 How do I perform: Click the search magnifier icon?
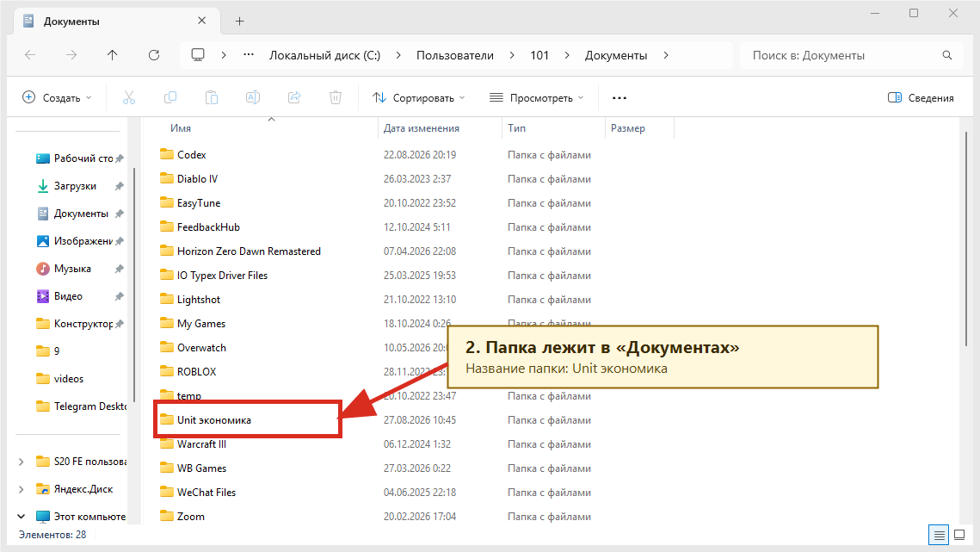point(947,55)
